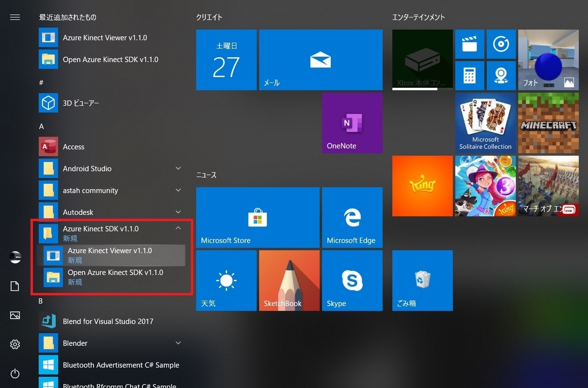Open the フォト photo tile
This screenshot has width=588, height=388.
(x=548, y=60)
